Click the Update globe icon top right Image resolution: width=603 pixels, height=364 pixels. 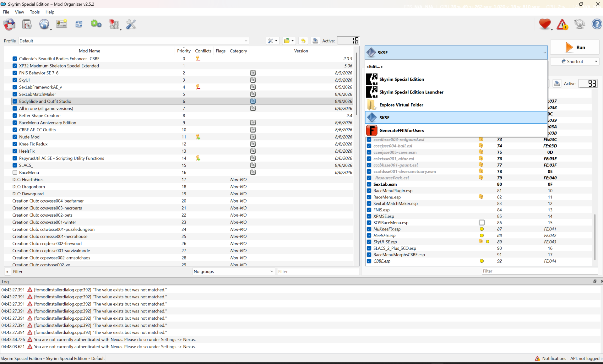click(579, 24)
